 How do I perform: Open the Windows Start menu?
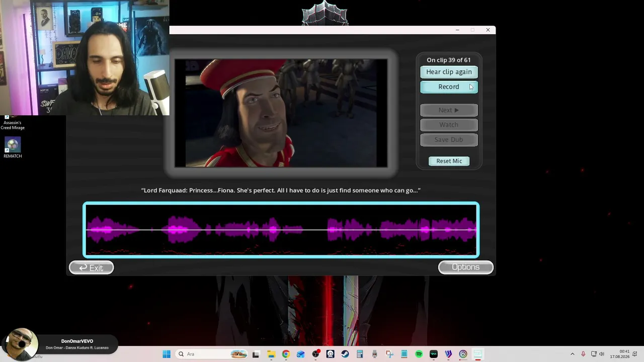click(167, 354)
